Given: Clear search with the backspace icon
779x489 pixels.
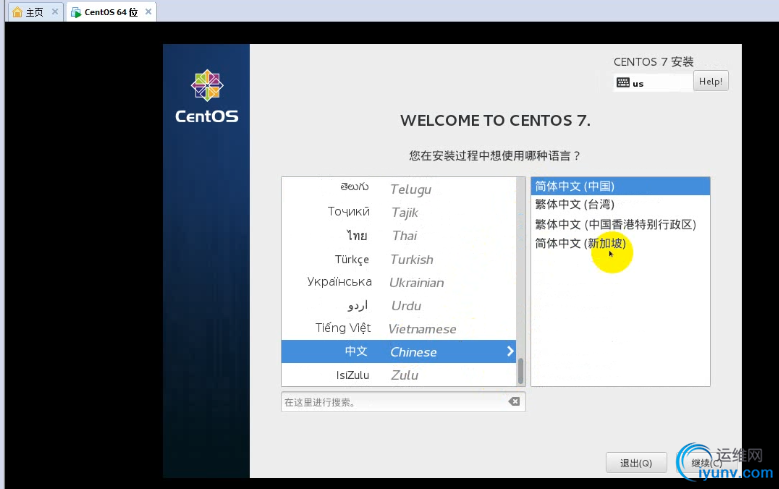Looking at the screenshot, I should [x=514, y=402].
